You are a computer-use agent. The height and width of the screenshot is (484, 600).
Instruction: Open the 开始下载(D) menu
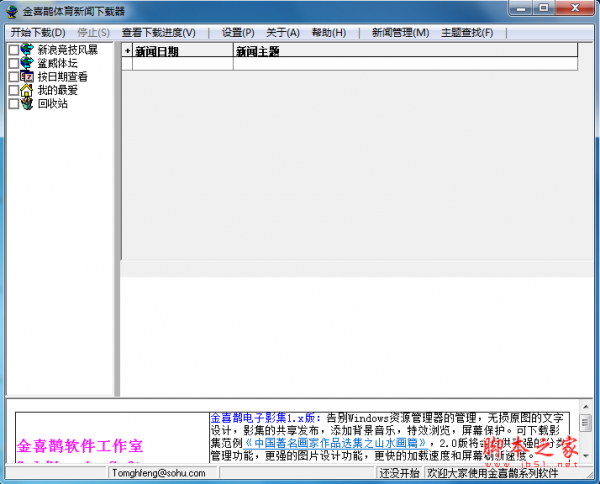pyautogui.click(x=38, y=33)
